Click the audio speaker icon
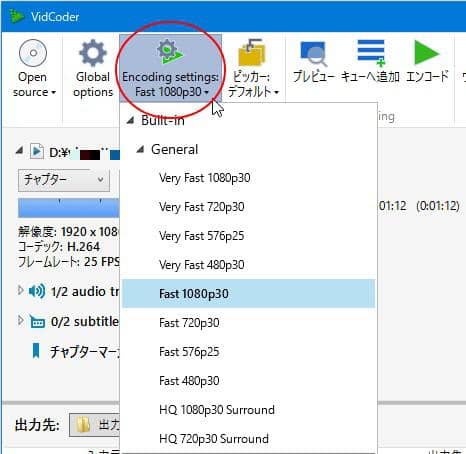Viewport: 466px width, 454px height. pos(37,291)
